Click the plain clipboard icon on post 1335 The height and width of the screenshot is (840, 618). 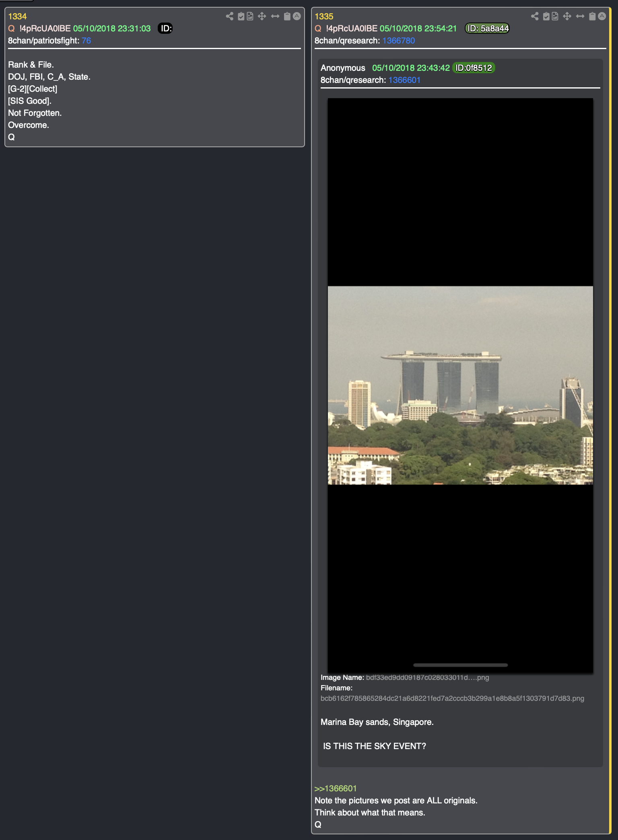[x=592, y=16]
